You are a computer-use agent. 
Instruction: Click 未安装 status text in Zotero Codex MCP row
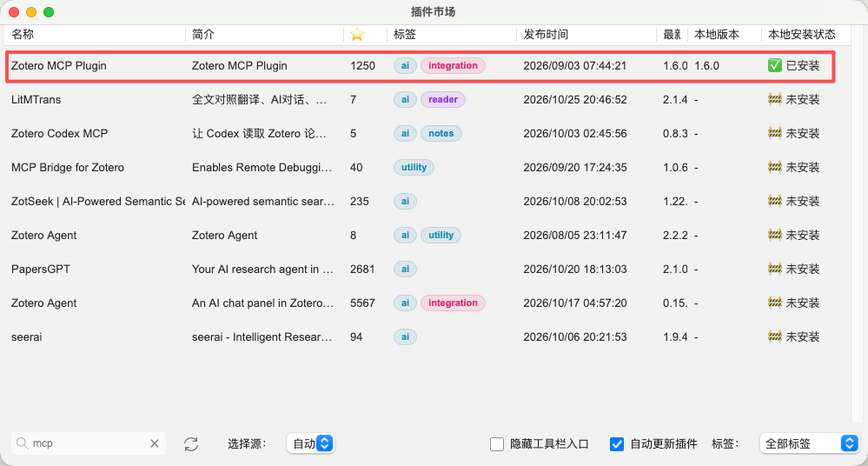pyautogui.click(x=803, y=134)
